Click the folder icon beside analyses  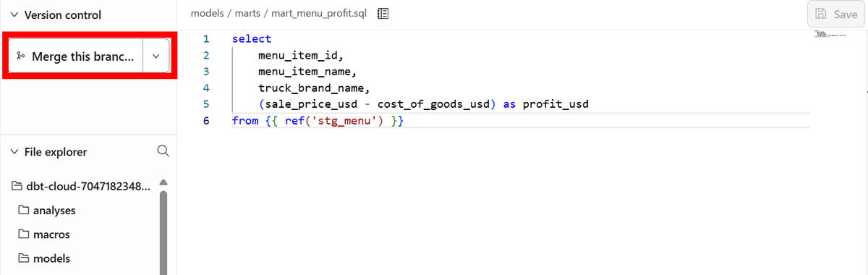tap(24, 211)
